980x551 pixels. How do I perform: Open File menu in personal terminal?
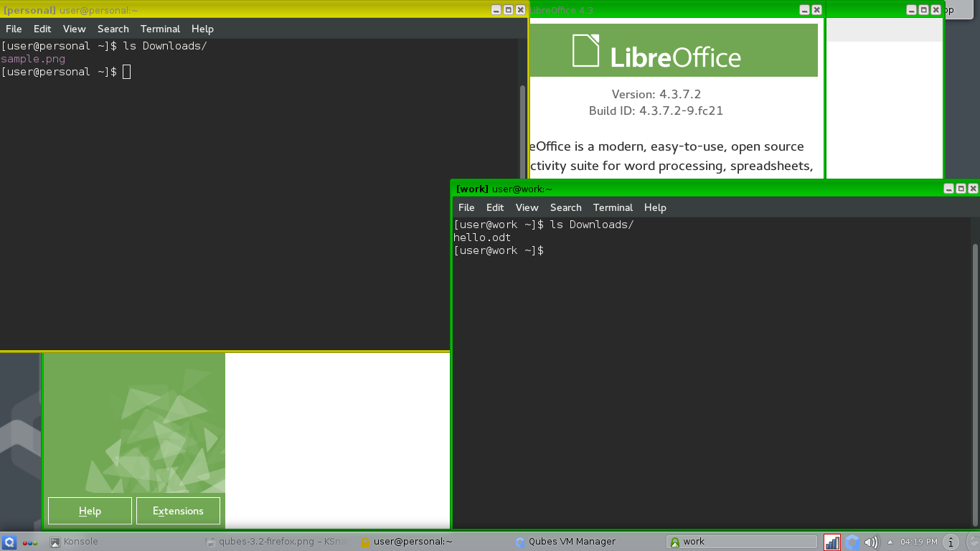coord(14,29)
